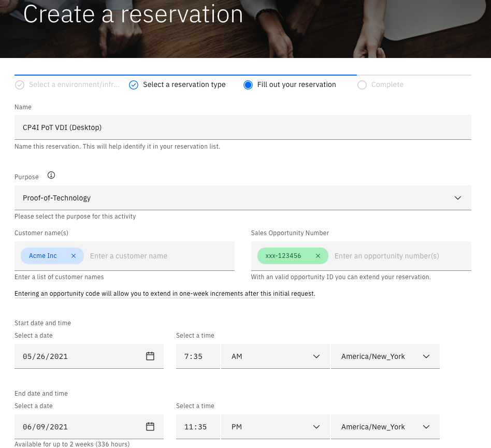
Task: Click the 'Select a environment/infr...' step checkmark
Action: pos(20,85)
